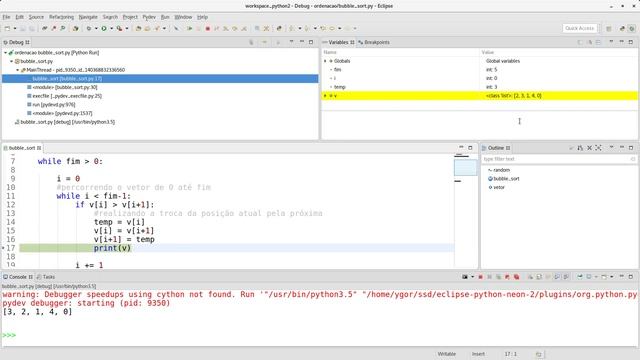
Task: Click the red Terminate icon in Console toolbar
Action: (480, 277)
